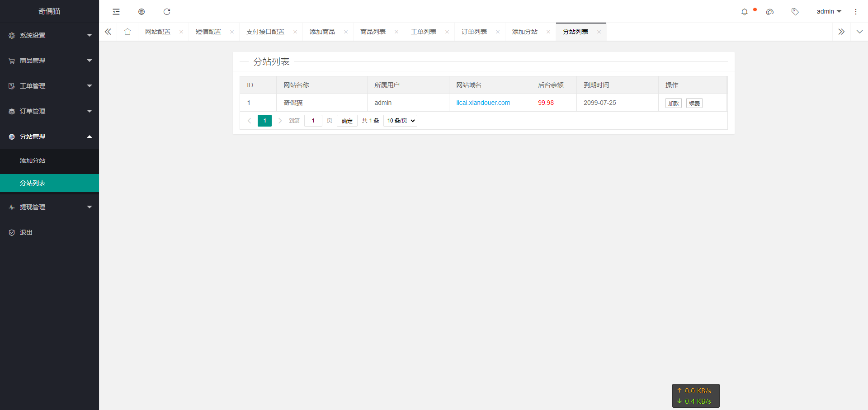The width and height of the screenshot is (868, 410).
Task: Click the network speed indicator widget
Action: [696, 396]
